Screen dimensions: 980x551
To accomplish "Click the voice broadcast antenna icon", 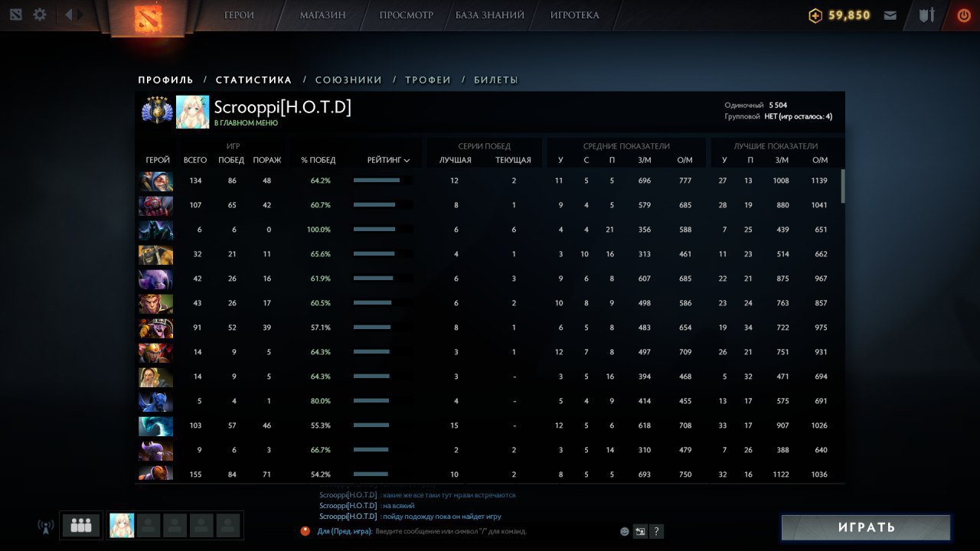I will click(x=45, y=527).
